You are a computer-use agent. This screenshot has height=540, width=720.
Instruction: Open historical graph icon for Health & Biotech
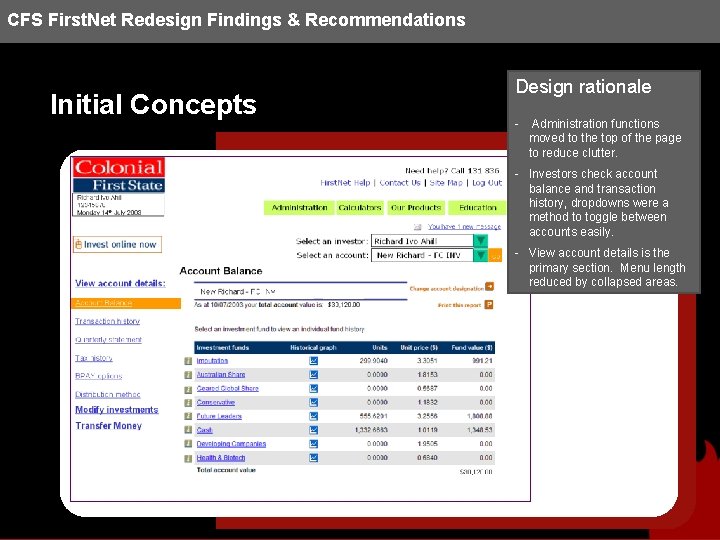pos(314,458)
